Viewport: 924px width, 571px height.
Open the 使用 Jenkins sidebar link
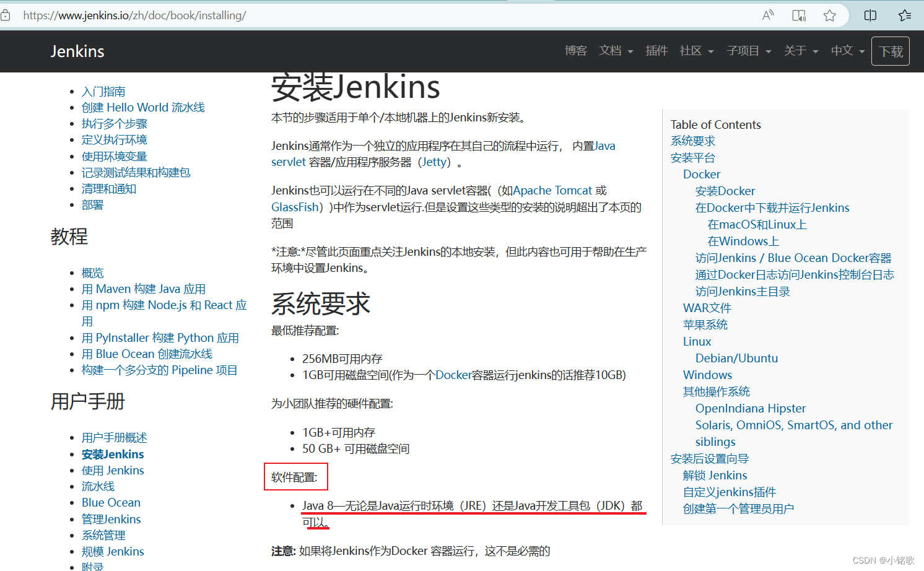113,471
